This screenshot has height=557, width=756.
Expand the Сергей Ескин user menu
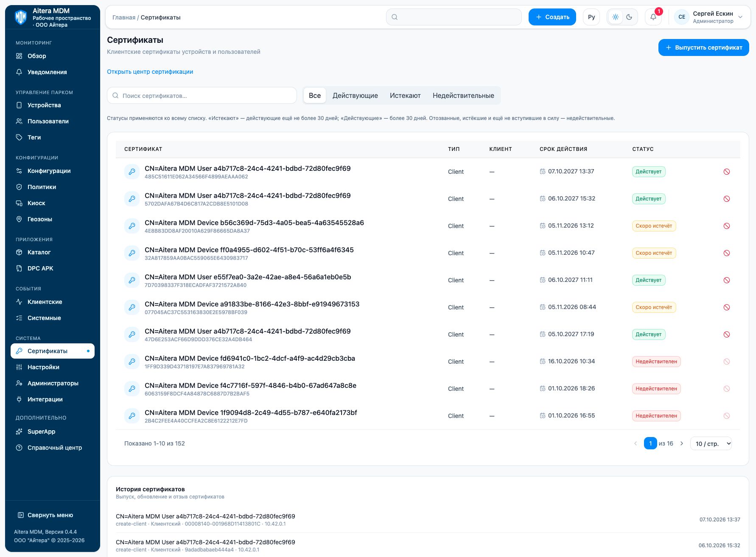708,17
